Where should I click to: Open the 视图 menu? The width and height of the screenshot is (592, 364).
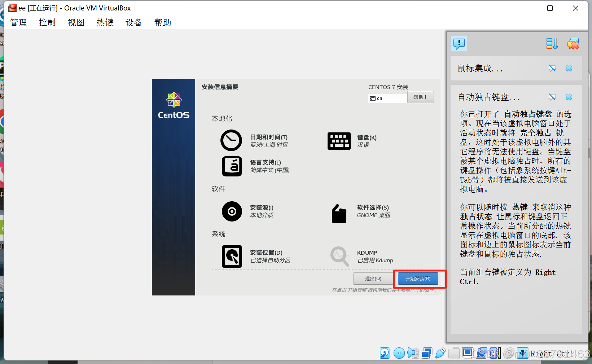tap(76, 22)
